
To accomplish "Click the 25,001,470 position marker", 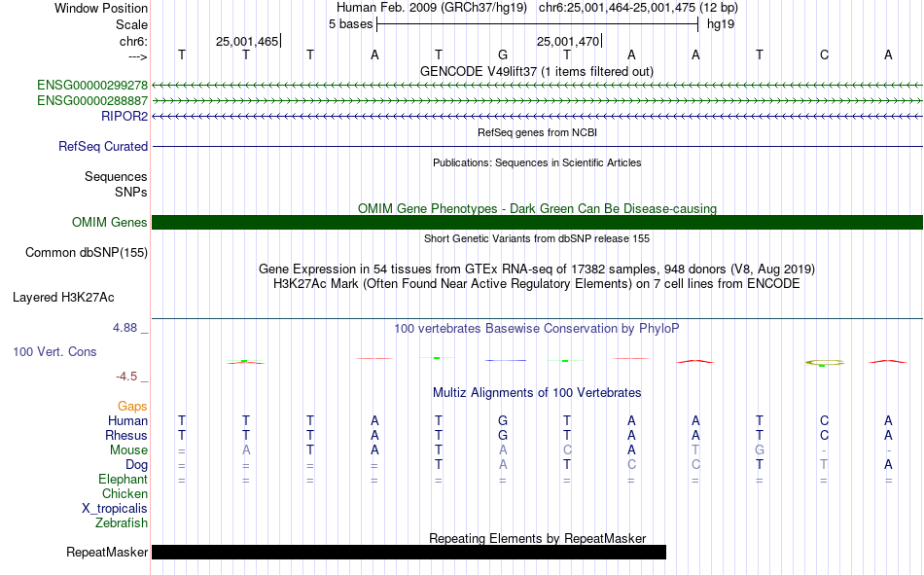I will 568,41.
